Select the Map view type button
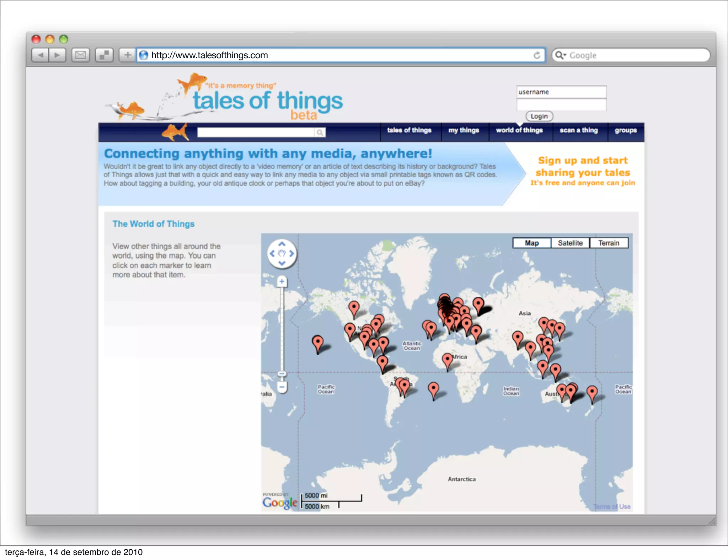Image resolution: width=728 pixels, height=560 pixels. pos(532,243)
